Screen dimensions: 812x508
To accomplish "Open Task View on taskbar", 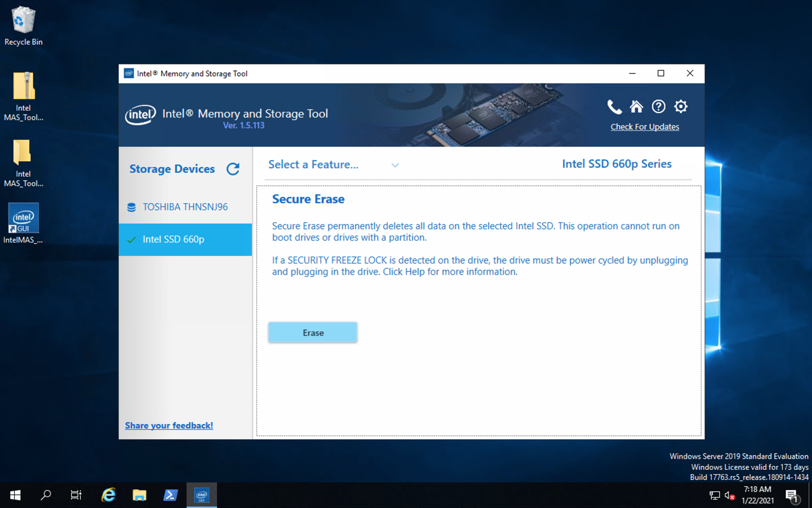I will click(x=76, y=495).
